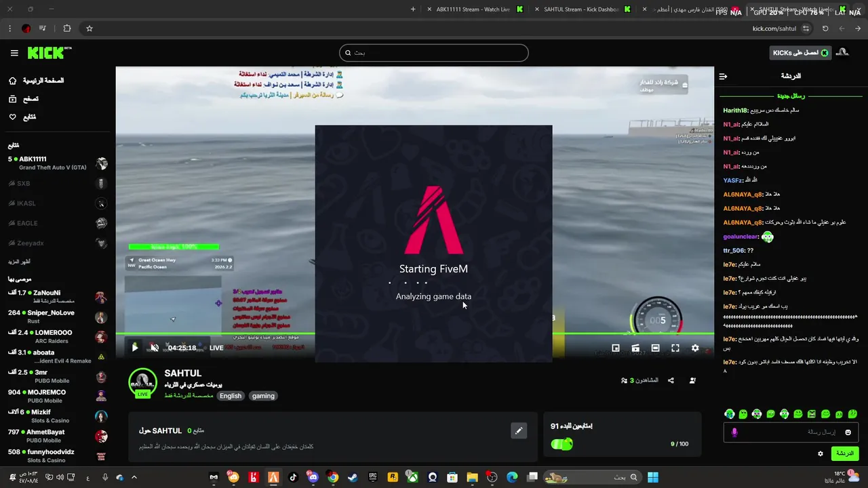Click the goalunclear username in chat

(741, 237)
